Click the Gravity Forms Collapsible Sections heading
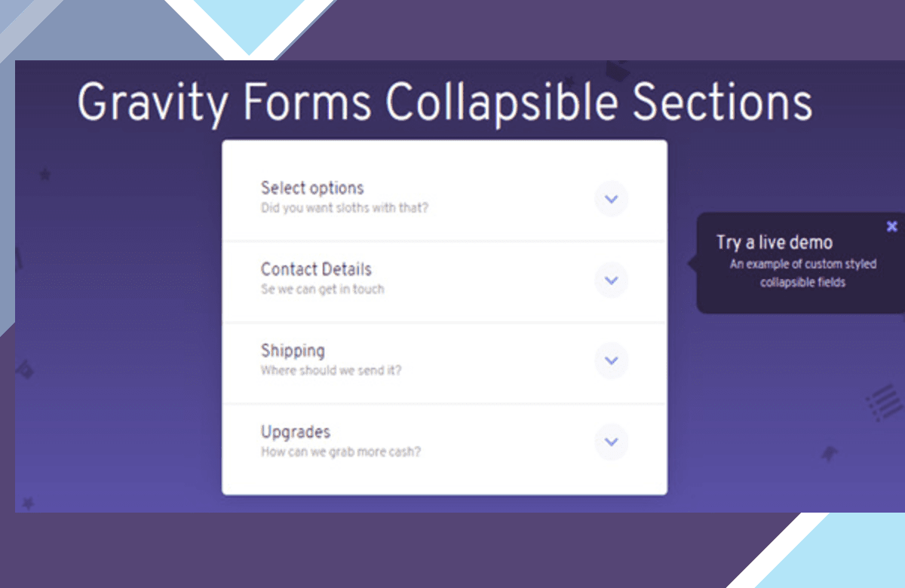Viewport: 905px width, 588px height. coord(445,104)
